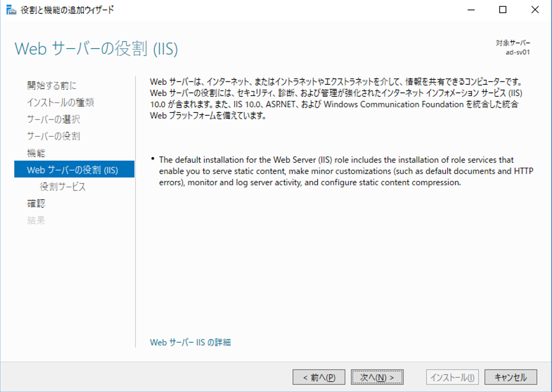The image size is (552, 392).
Task: Close the wizard window
Action: (x=535, y=10)
